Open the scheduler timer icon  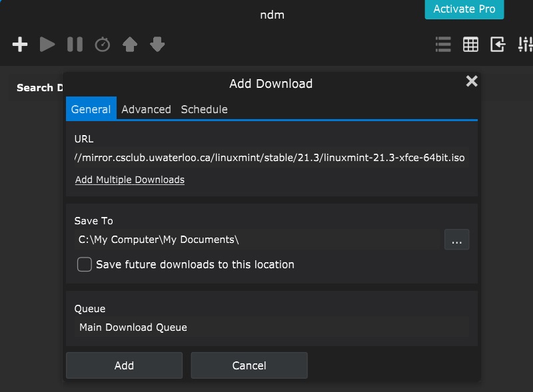click(102, 45)
